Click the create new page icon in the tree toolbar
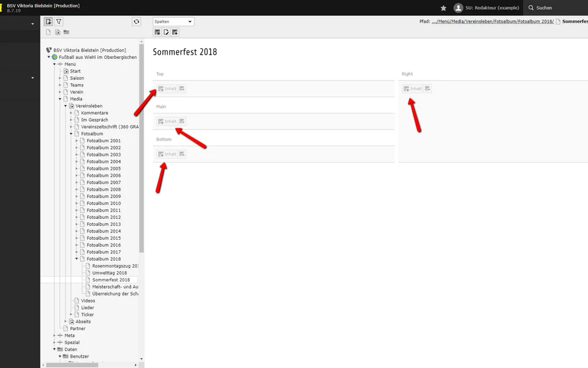The height and width of the screenshot is (368, 588). (x=48, y=21)
